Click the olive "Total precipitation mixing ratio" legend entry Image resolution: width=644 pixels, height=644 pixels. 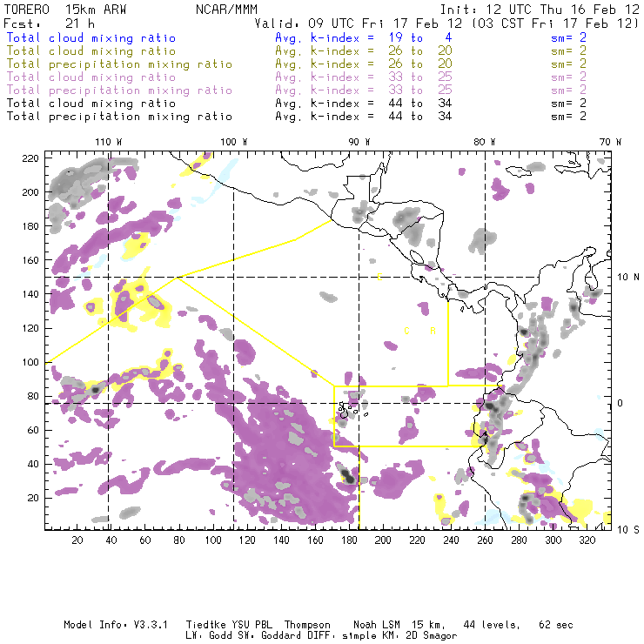click(119, 64)
